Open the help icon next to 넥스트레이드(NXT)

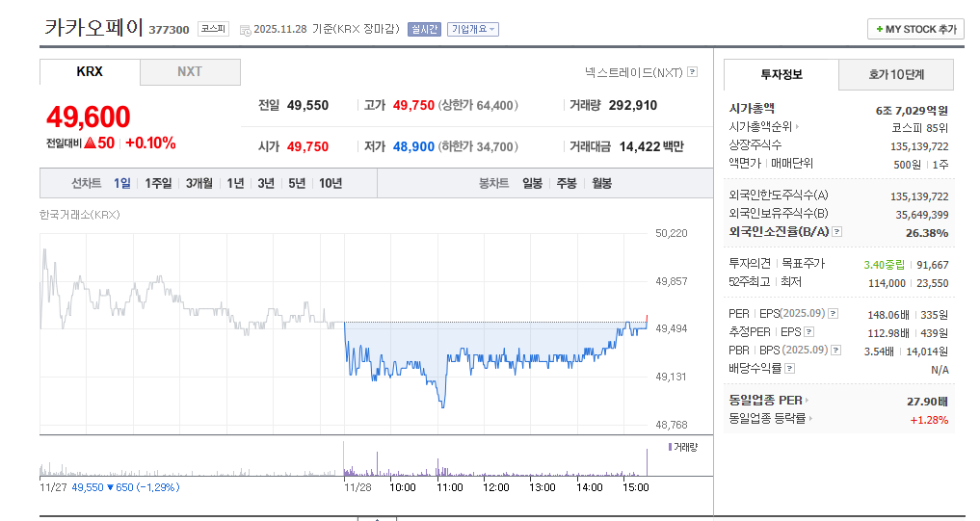(692, 72)
